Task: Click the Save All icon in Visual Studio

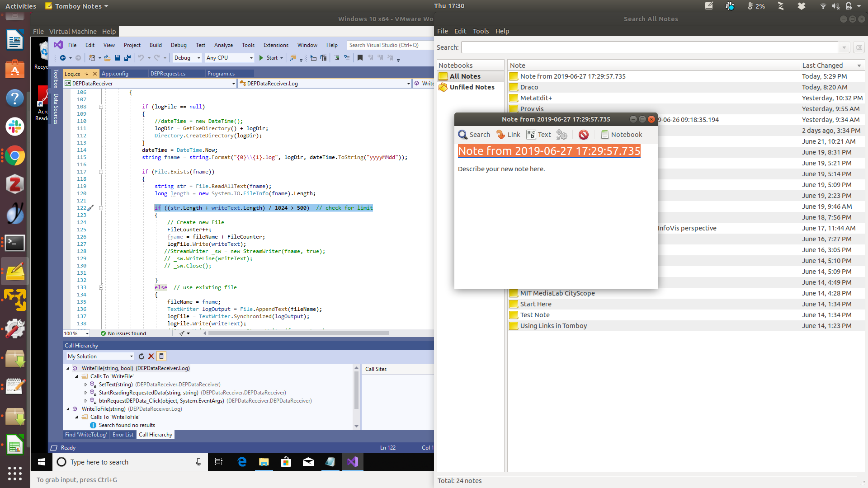Action: [127, 58]
